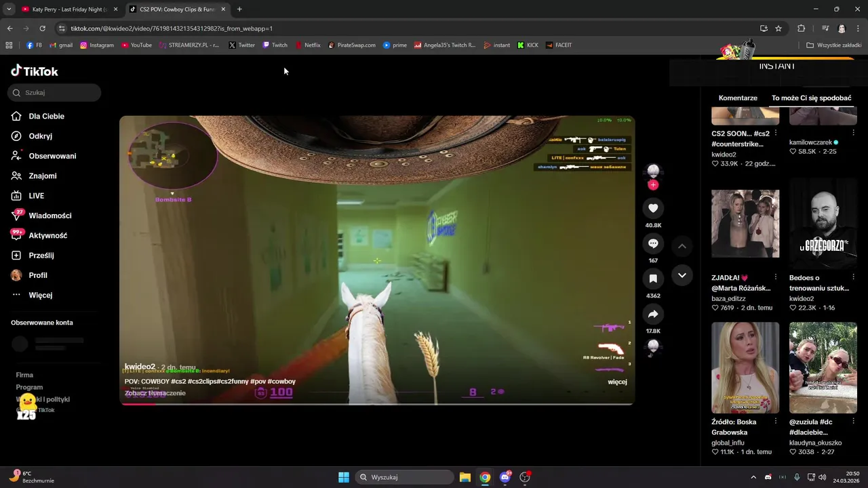Focus the Szukaj search field
This screenshot has width=868, height=488.
tap(54, 93)
